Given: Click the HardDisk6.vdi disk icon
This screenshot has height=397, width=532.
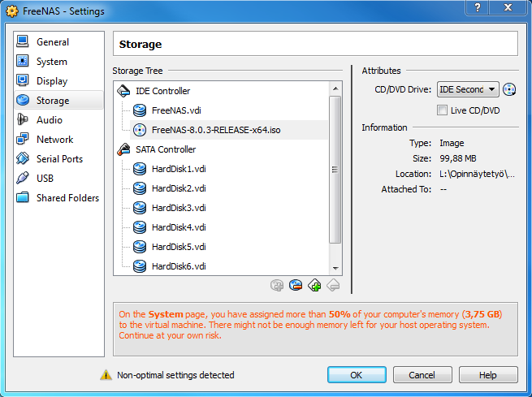Looking at the screenshot, I should (x=140, y=266).
